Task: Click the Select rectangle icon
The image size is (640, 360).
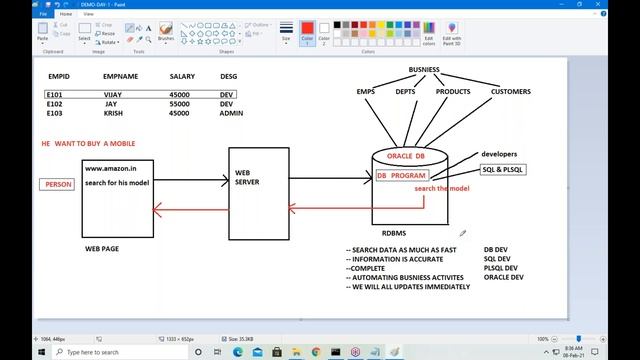Action: pos(84,29)
